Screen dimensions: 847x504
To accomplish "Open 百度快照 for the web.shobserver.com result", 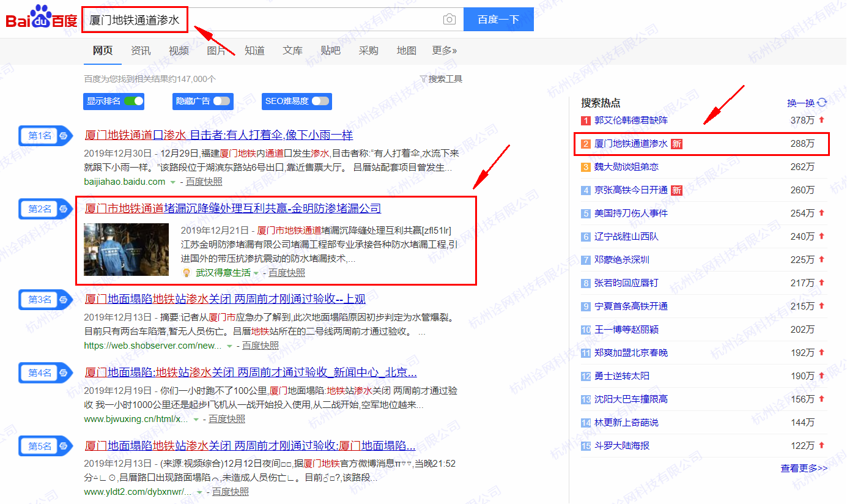I will pos(261,346).
